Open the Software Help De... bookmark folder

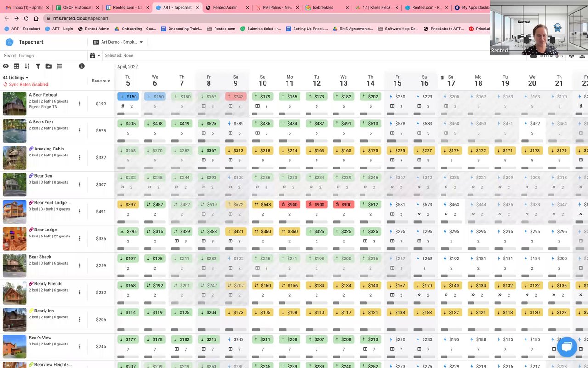tap(398, 29)
